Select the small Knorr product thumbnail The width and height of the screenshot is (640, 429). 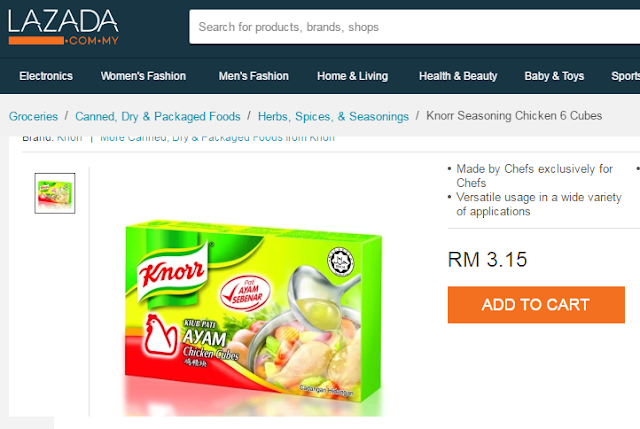pyautogui.click(x=55, y=193)
